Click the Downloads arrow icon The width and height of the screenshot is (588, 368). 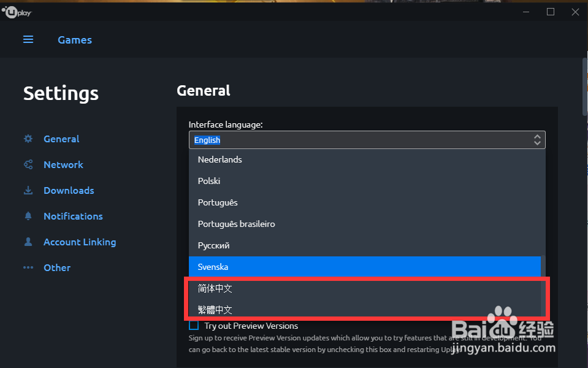(x=28, y=191)
